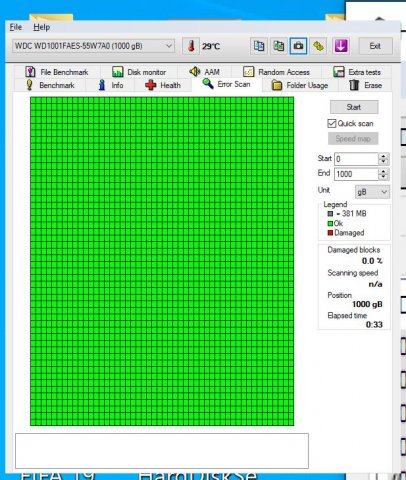Click the yellow options tool icon

(x=318, y=46)
